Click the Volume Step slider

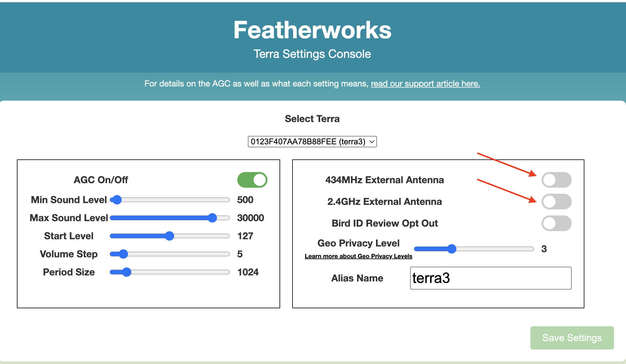(x=170, y=254)
